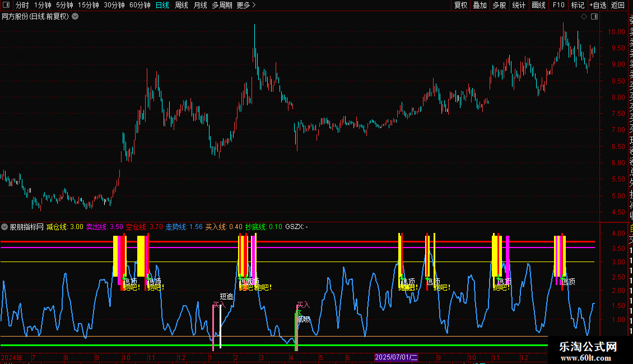Click the diamond marker icon above the chart
This screenshot has height=364, width=633.
(584, 17)
